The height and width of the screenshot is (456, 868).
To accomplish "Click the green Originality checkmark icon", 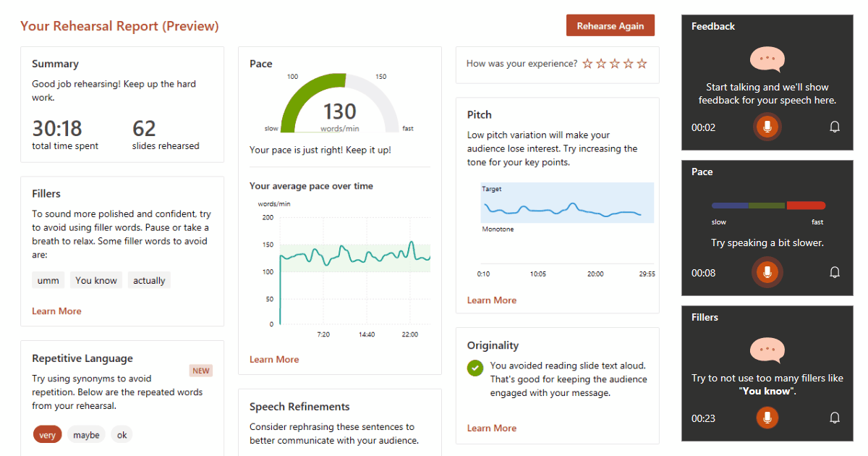I will click(x=475, y=368).
